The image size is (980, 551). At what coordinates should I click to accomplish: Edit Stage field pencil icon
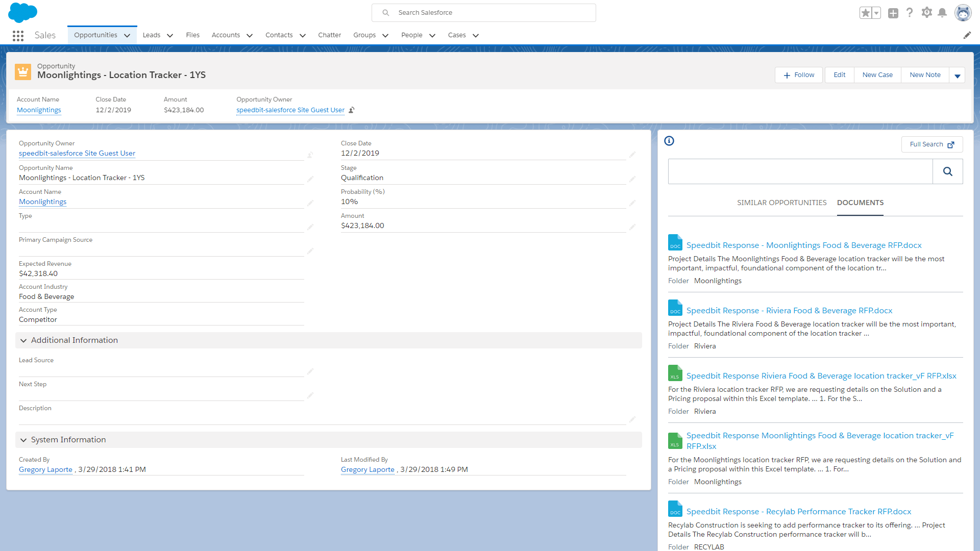632,179
